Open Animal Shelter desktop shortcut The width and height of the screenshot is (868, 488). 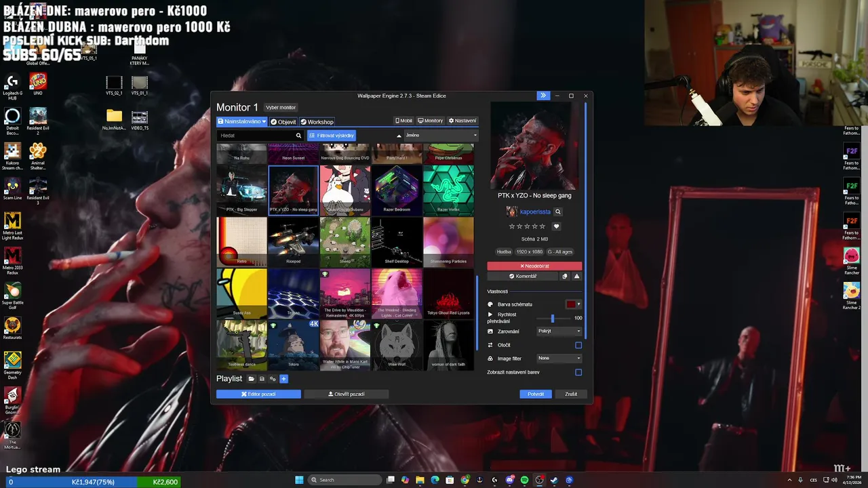[38, 157]
